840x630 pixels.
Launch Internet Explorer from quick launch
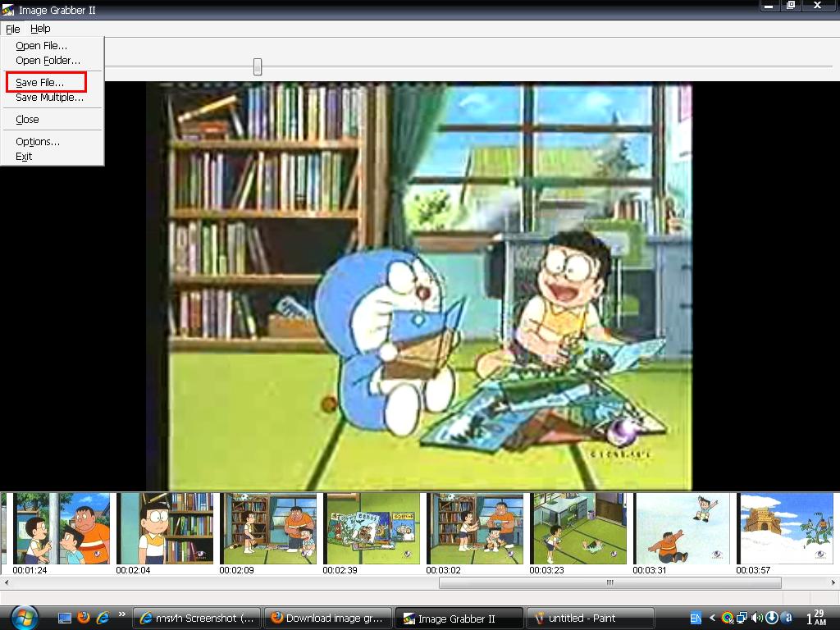(103, 618)
